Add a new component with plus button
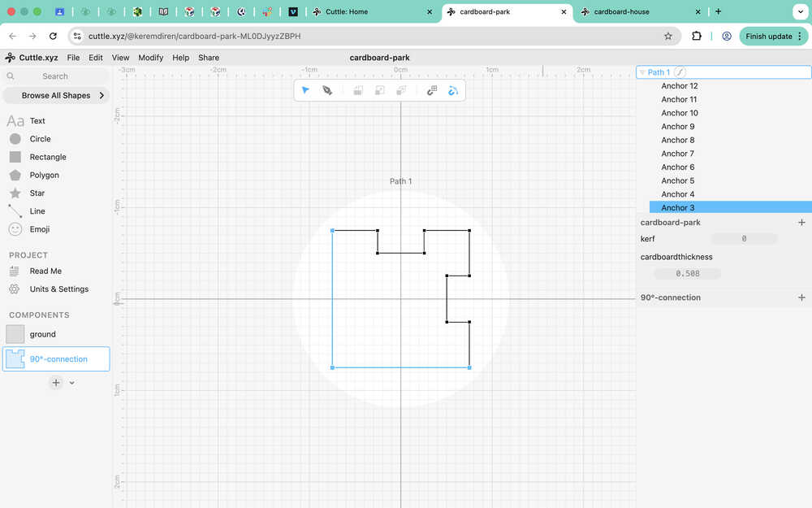 point(55,382)
